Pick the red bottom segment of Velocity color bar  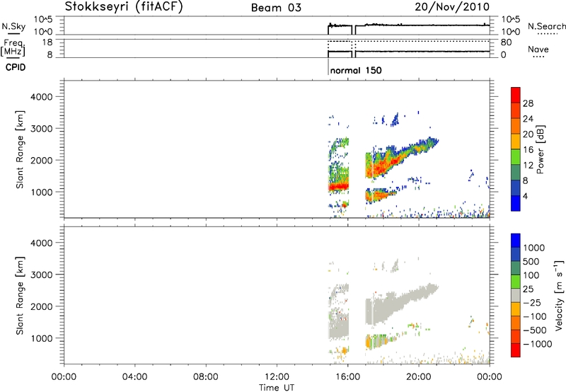click(516, 350)
